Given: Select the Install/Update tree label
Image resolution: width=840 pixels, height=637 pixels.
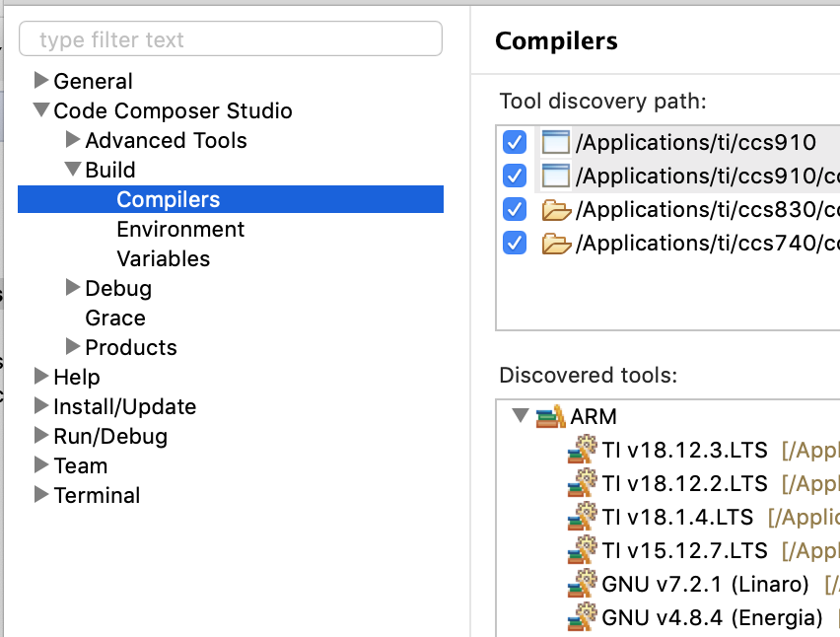Looking at the screenshot, I should (125, 406).
